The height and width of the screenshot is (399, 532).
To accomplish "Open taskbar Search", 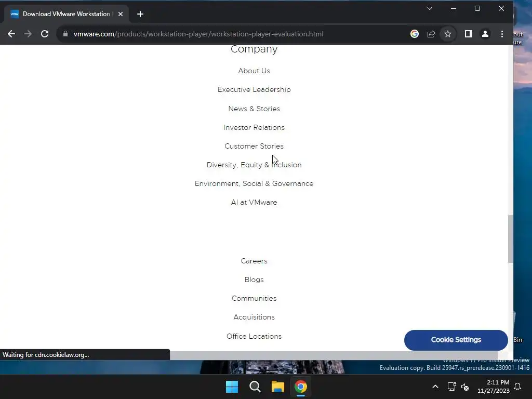I will [x=255, y=387].
